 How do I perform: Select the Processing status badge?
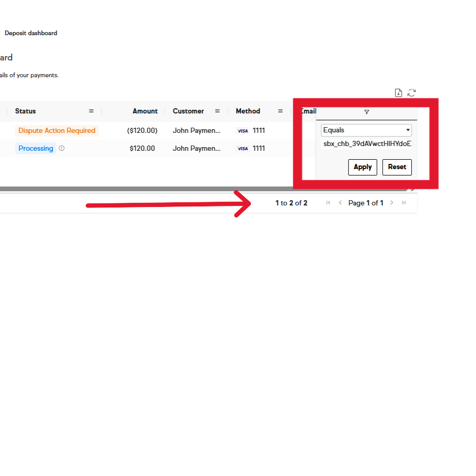click(36, 149)
